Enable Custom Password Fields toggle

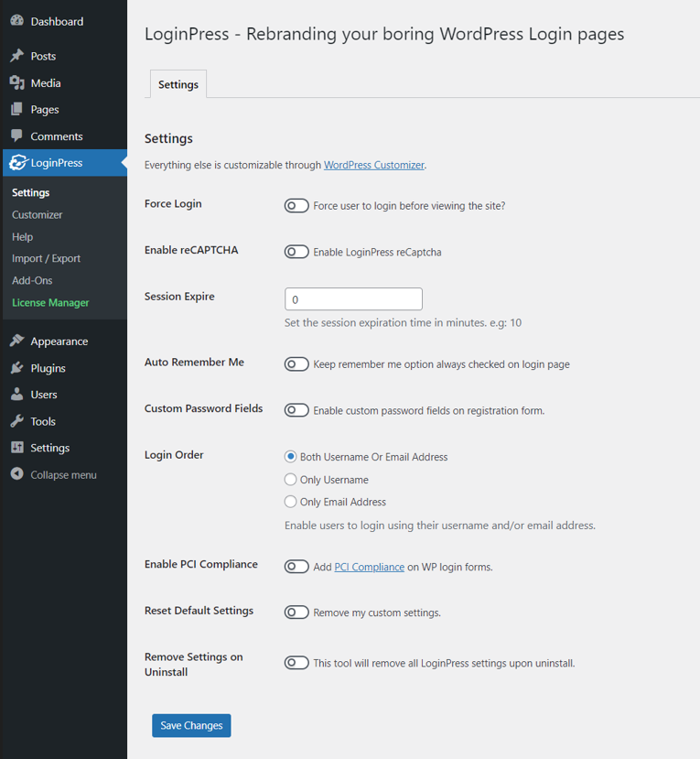[x=296, y=410]
